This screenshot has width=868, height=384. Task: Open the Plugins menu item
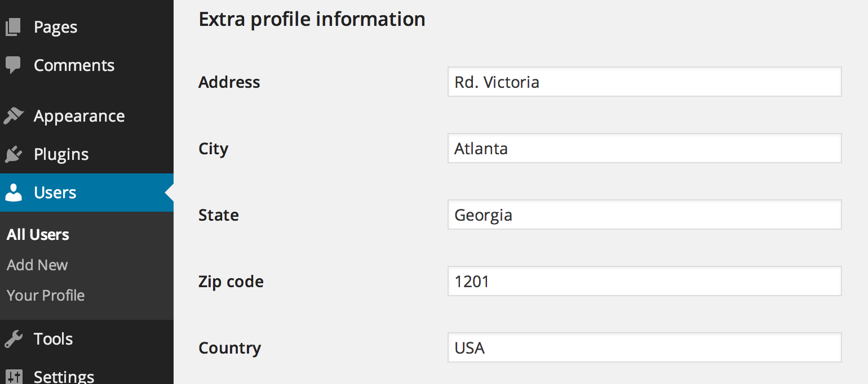61,154
